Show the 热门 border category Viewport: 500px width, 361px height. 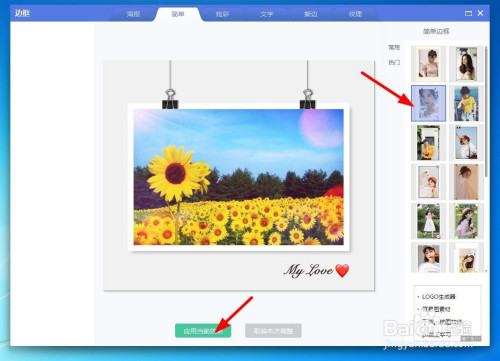coord(394,62)
